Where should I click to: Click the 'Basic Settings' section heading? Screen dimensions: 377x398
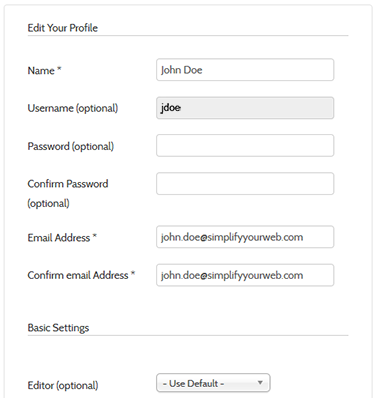click(58, 328)
